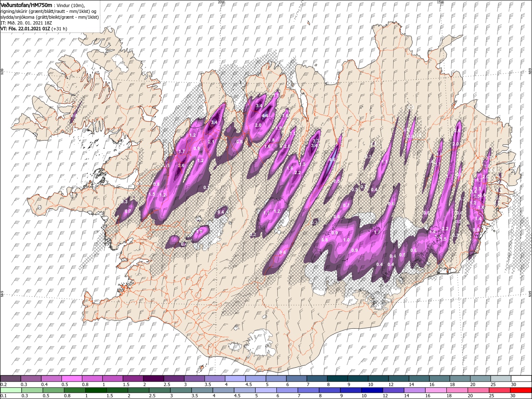This screenshot has height=399, width=532.
Task: Click the 20W longitude label
Action: 221,2
